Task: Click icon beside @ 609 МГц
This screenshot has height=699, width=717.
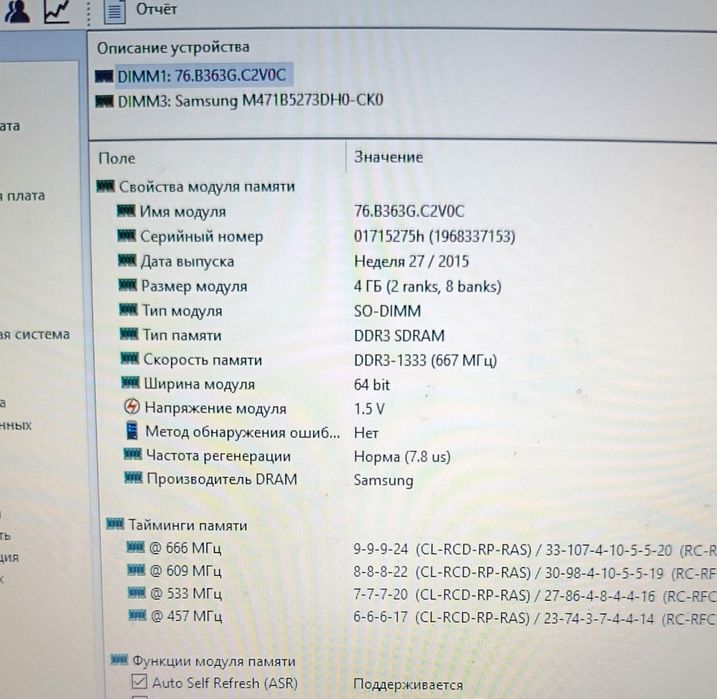Action: point(136,570)
